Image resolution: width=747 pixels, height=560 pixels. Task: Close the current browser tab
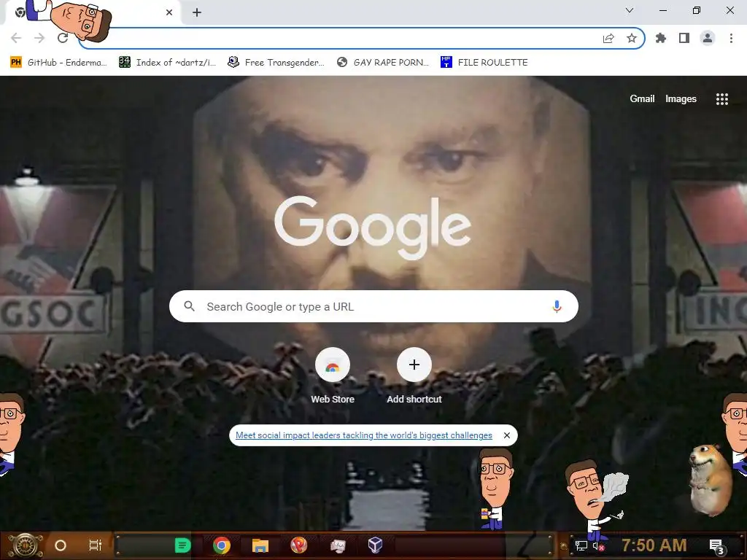pos(169,12)
